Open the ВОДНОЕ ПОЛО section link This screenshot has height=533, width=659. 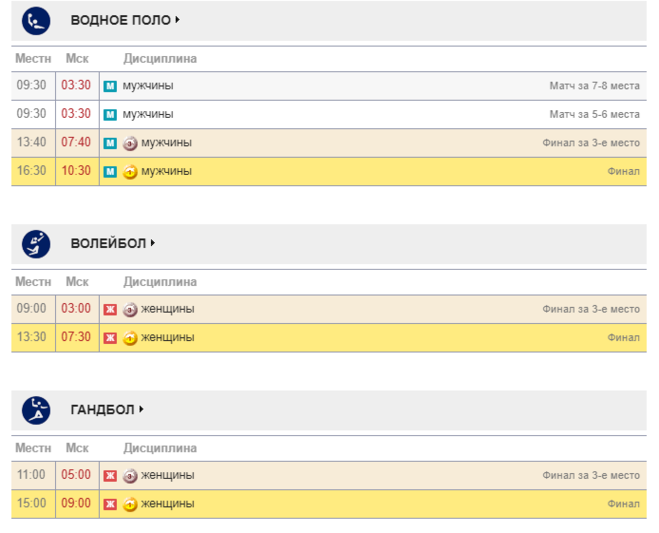121,20
